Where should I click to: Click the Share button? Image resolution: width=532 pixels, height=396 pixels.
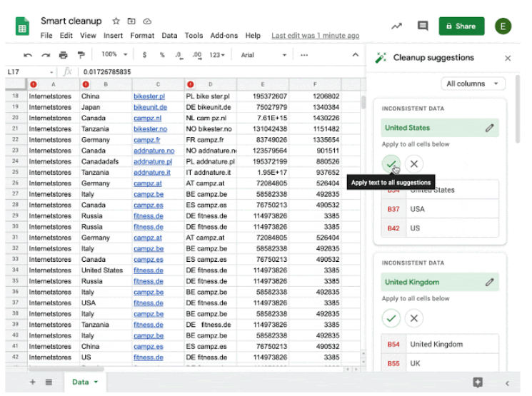[x=461, y=26]
